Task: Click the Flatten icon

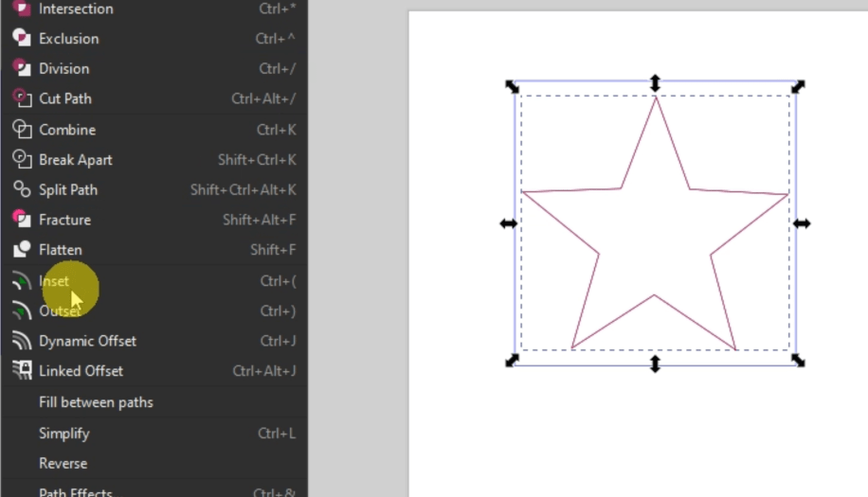Action: click(21, 250)
